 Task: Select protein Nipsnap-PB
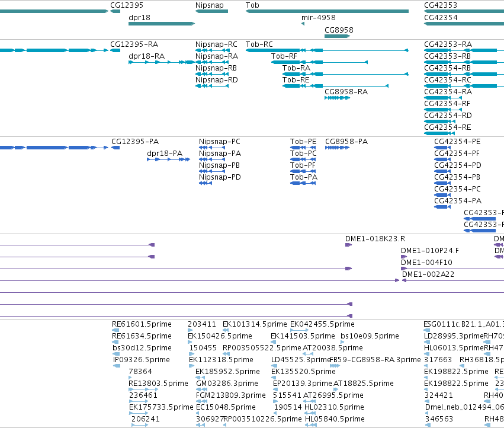pos(212,171)
